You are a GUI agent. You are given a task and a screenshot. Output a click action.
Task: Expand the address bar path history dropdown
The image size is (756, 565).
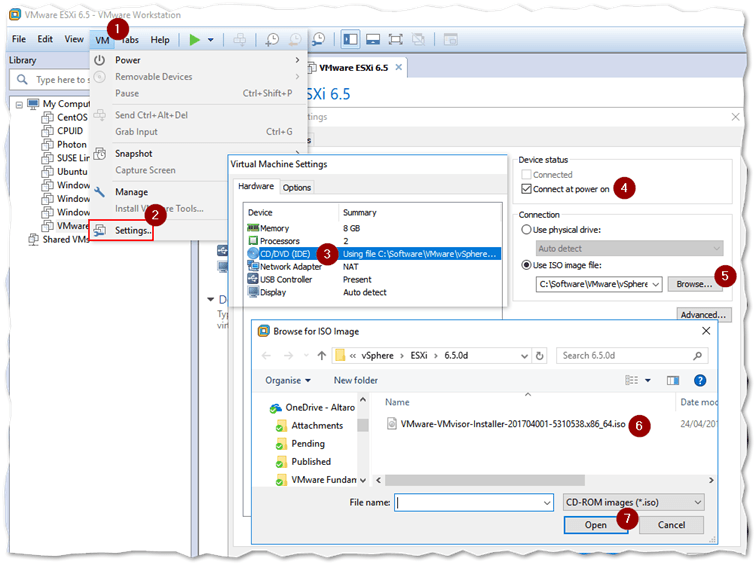point(525,356)
